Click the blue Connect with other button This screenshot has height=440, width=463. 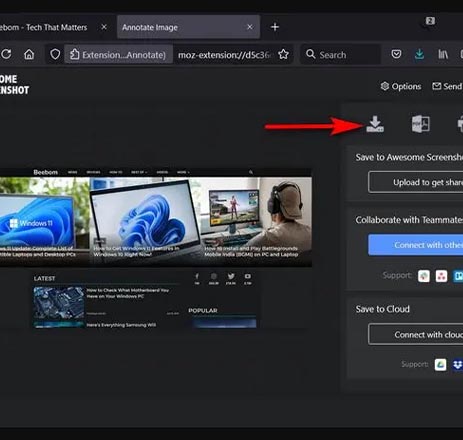[416, 245]
